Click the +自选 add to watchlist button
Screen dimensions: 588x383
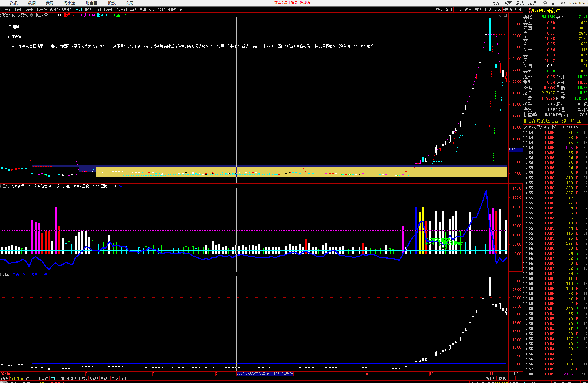click(x=507, y=10)
